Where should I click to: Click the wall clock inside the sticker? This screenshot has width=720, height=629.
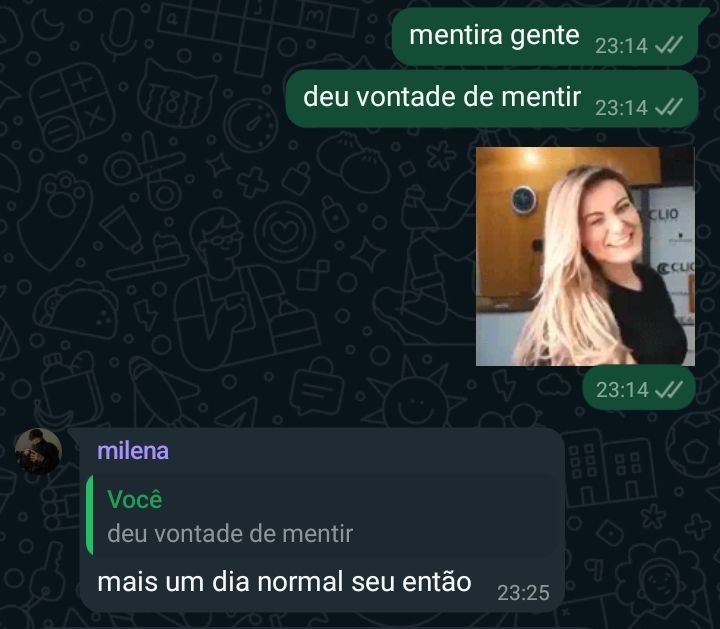point(523,200)
